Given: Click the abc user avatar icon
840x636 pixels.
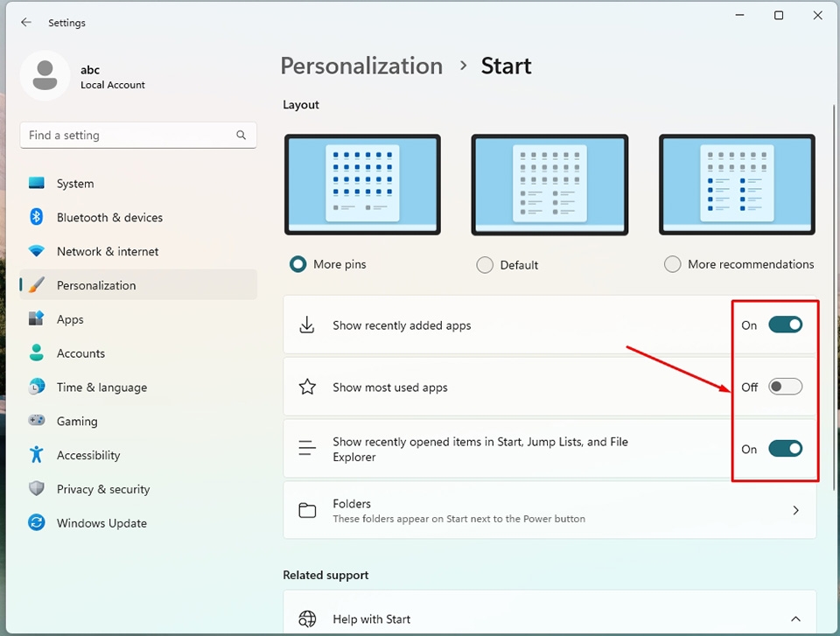Looking at the screenshot, I should tap(45, 75).
